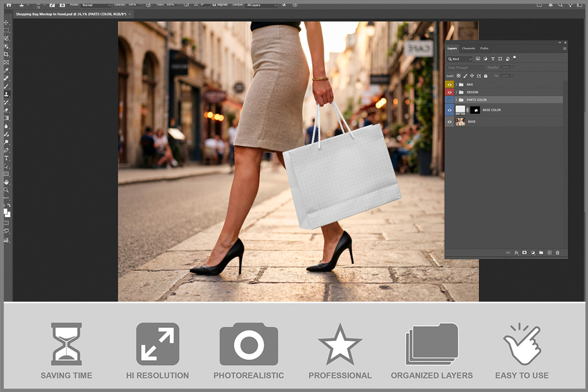Select the Path Selection tool
The image size is (588, 392).
click(7, 166)
